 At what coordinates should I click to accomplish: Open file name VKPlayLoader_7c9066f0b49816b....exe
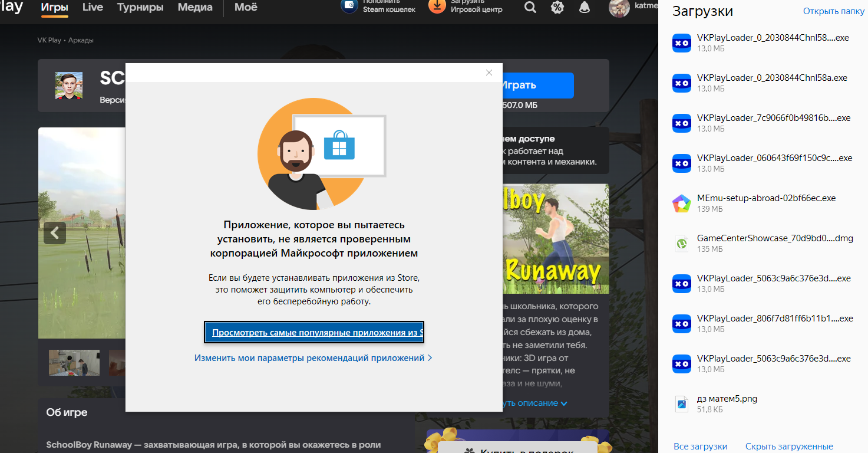[x=774, y=118]
